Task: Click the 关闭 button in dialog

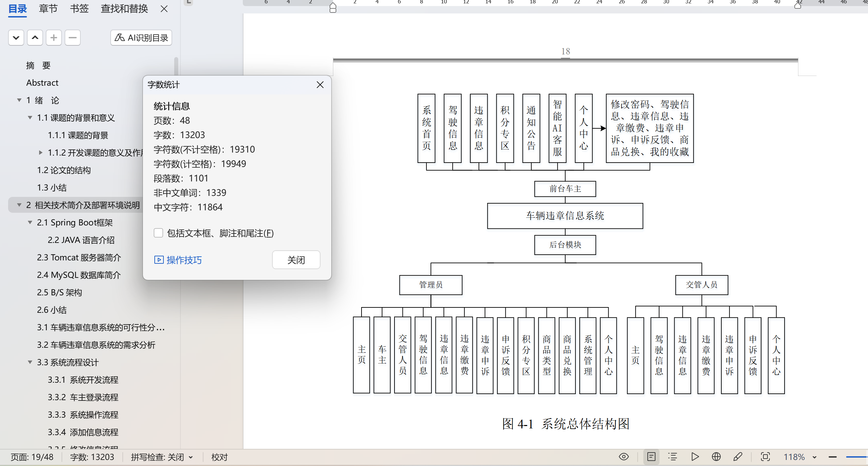Action: tap(296, 260)
